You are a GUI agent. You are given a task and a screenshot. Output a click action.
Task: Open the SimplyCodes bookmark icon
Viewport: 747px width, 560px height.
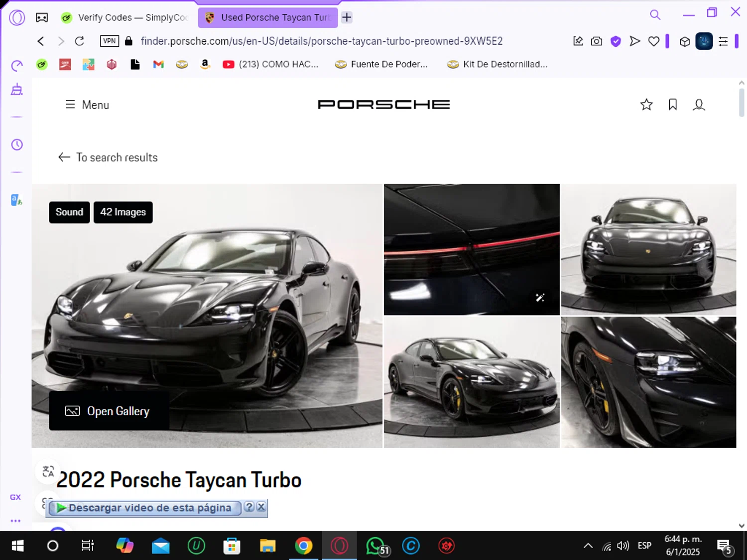42,64
